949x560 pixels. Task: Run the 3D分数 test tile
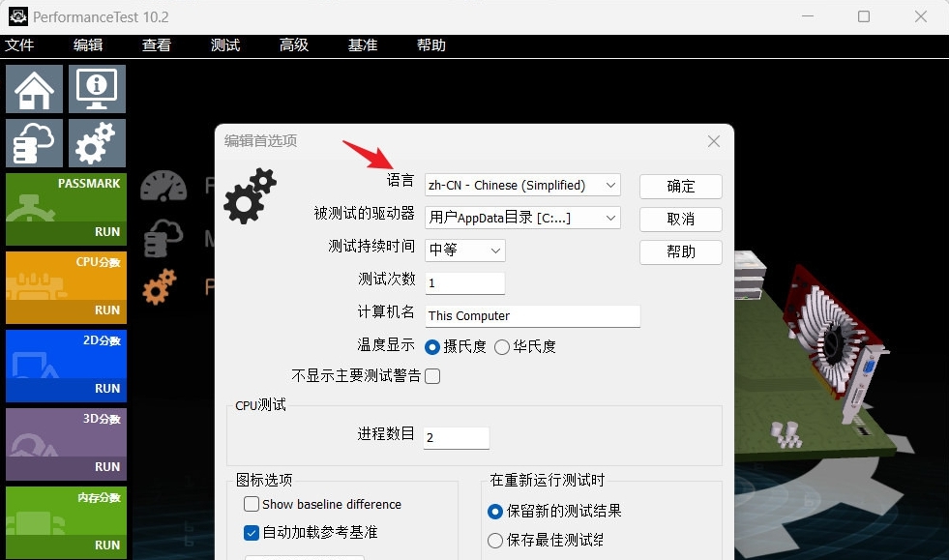(66, 444)
